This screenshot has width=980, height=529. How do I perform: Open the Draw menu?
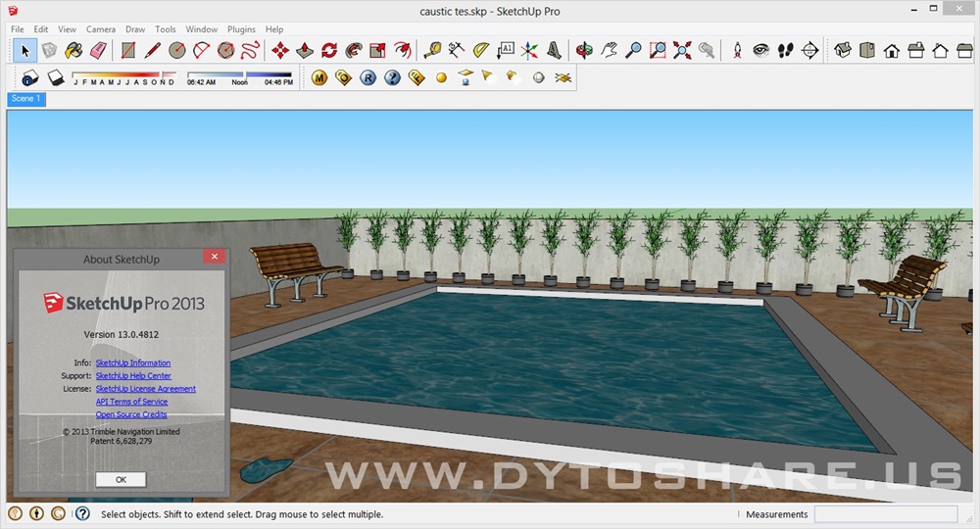click(x=135, y=29)
